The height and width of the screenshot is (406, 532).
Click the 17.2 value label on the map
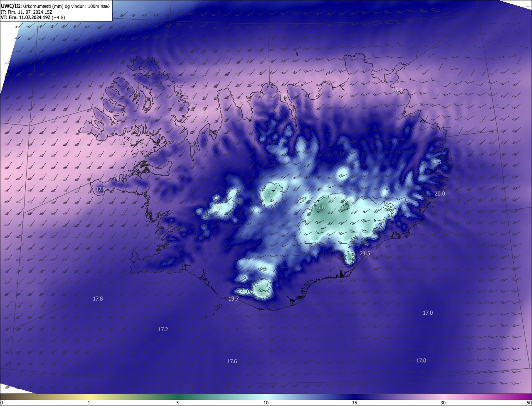point(163,329)
